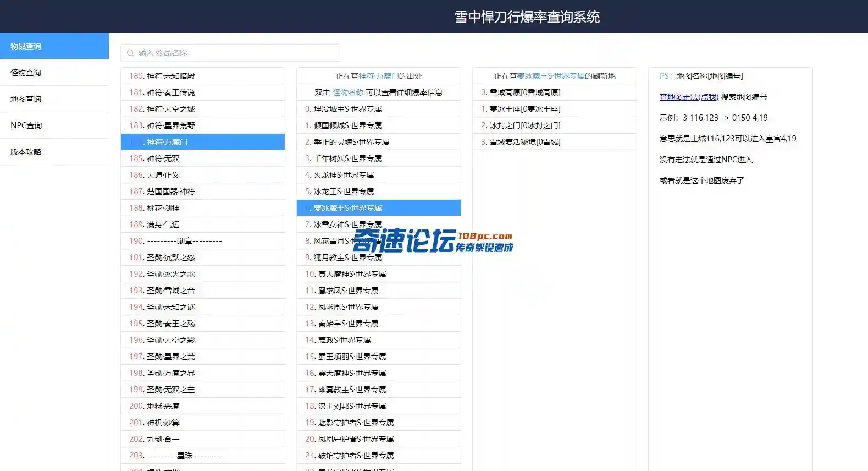This screenshot has height=471, width=868.
Task: Select monster 5. 冰龙王S·世界专属
Action: pyautogui.click(x=379, y=191)
